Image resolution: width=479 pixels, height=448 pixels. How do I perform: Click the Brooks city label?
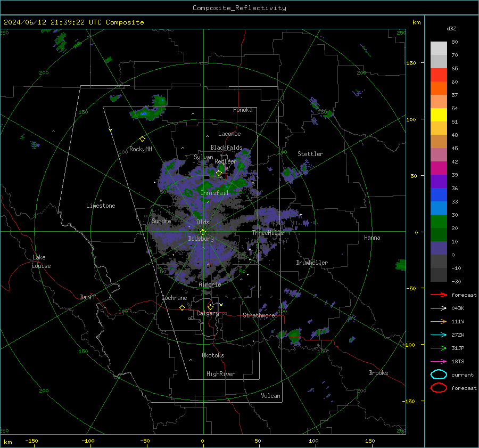(378, 373)
